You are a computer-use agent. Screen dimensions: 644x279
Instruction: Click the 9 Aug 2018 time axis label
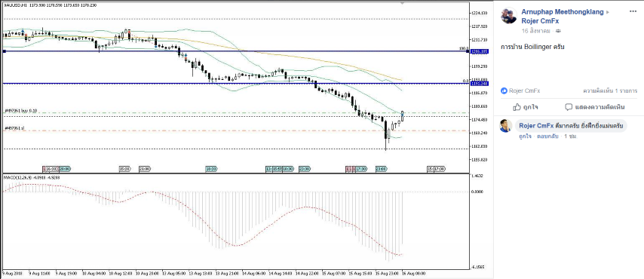(x=11, y=273)
